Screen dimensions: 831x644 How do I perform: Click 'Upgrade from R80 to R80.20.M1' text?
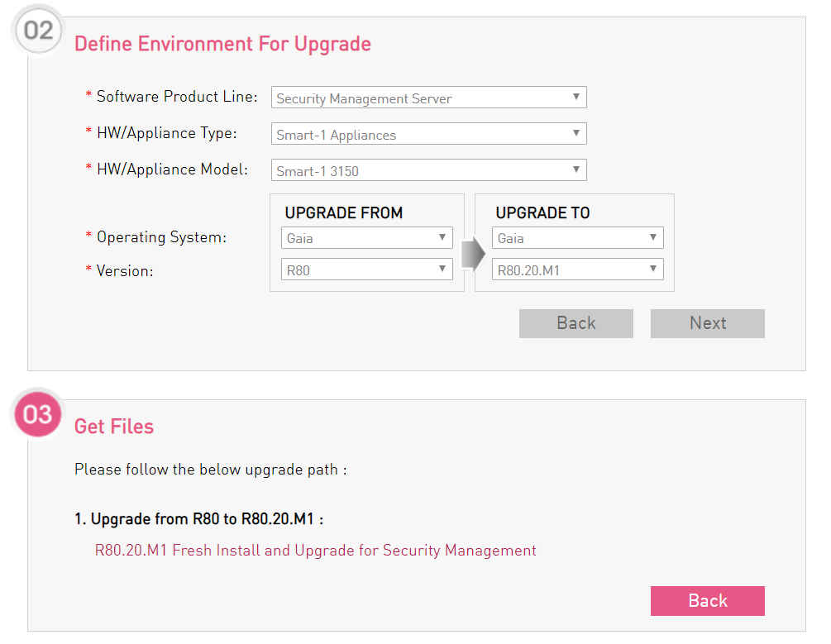(x=198, y=519)
